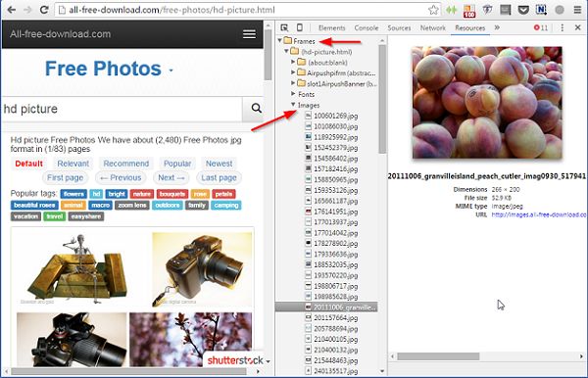Select image 100601269.jpg in tree
Screen dimensions: 588x378
click(335, 116)
